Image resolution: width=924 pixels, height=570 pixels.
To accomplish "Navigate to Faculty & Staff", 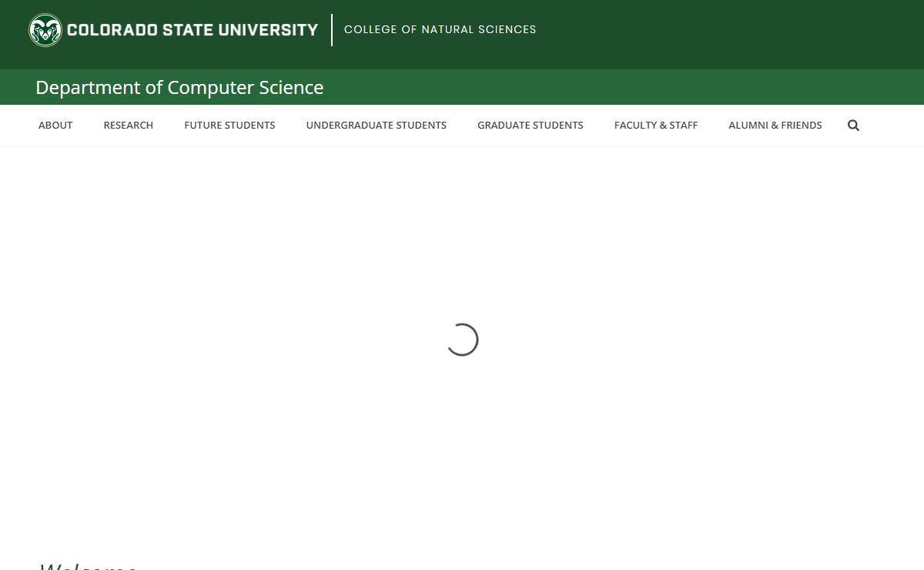I will [655, 126].
